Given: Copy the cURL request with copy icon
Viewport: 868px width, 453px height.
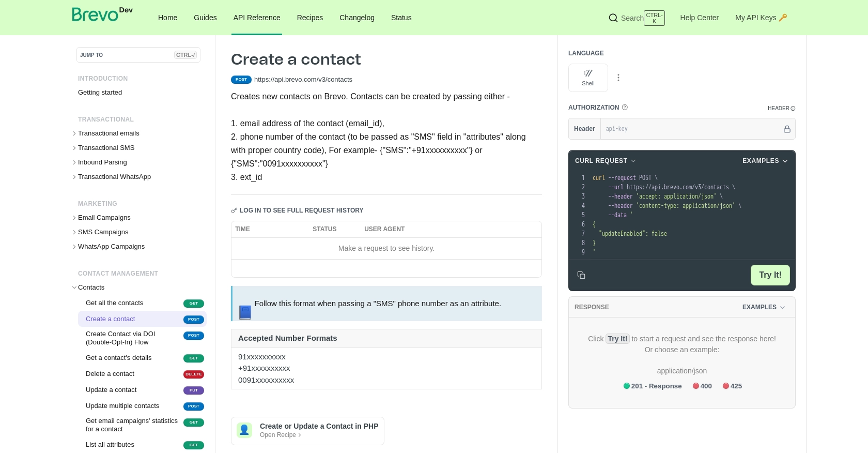Looking at the screenshot, I should click(x=581, y=275).
